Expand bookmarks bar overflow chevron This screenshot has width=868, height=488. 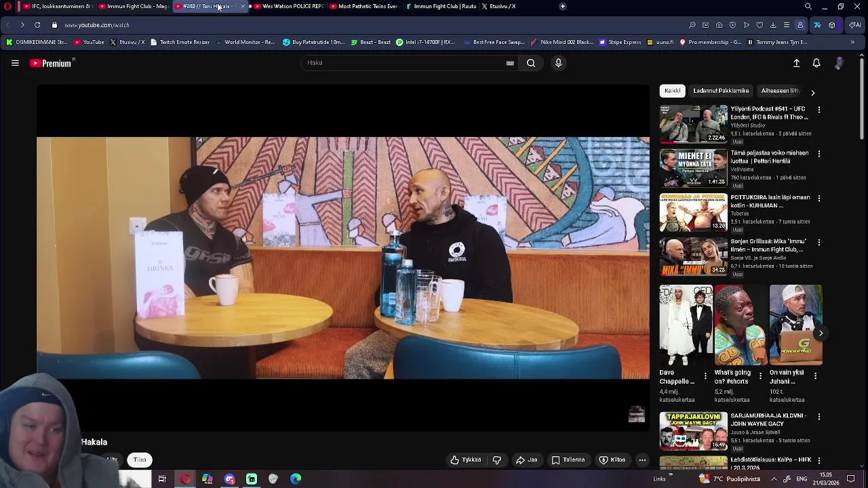click(x=852, y=42)
